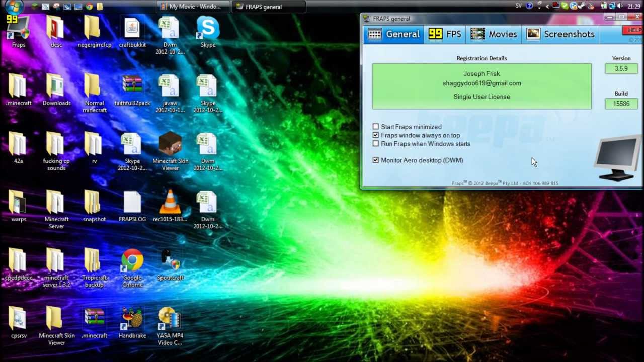
Task: Click the shaggydoo619@gmail.com registration text
Action: tap(481, 83)
